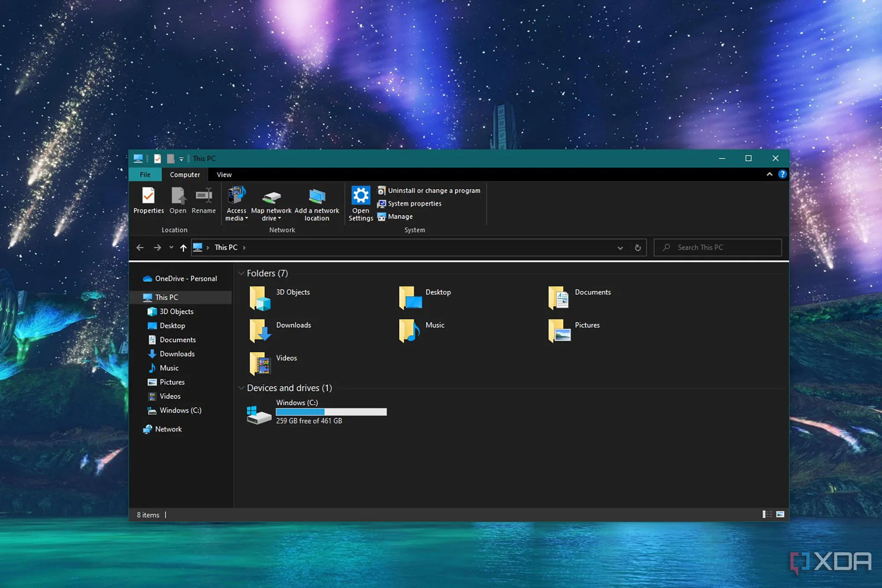The width and height of the screenshot is (882, 588).
Task: Click the Windows (C:) storage usage bar
Action: point(331,412)
